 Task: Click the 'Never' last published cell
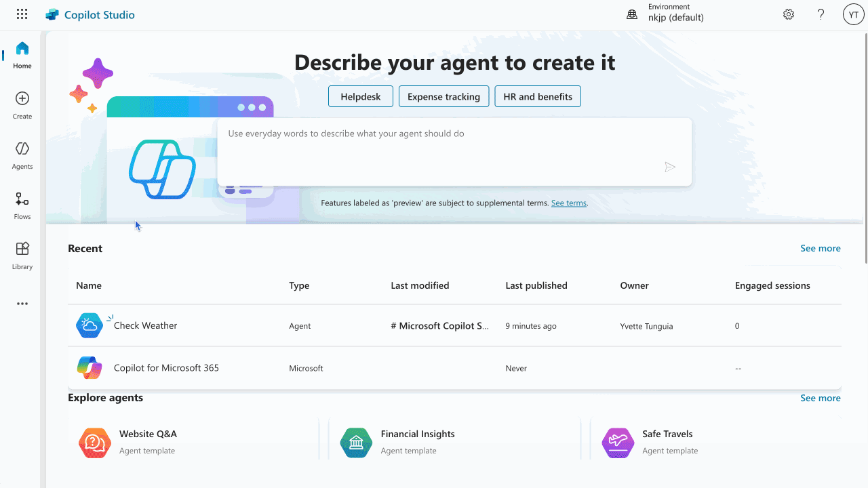(516, 368)
